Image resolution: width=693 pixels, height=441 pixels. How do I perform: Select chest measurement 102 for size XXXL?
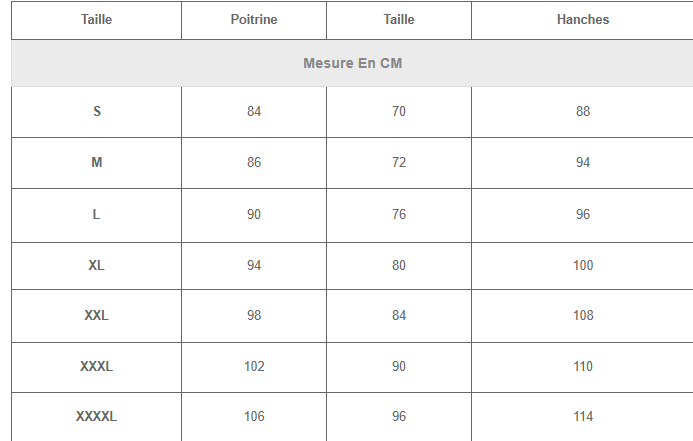coord(254,367)
